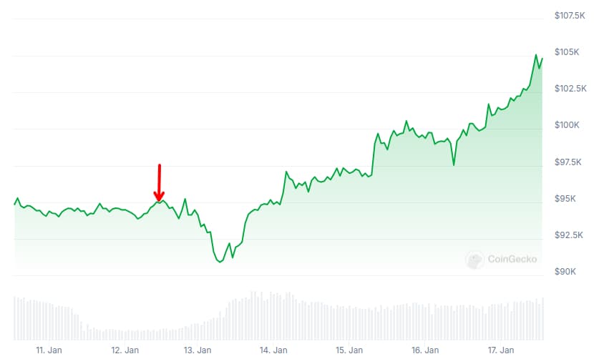Click the red downward arrow marker
This screenshot has height=364, width=594.
tap(160, 183)
